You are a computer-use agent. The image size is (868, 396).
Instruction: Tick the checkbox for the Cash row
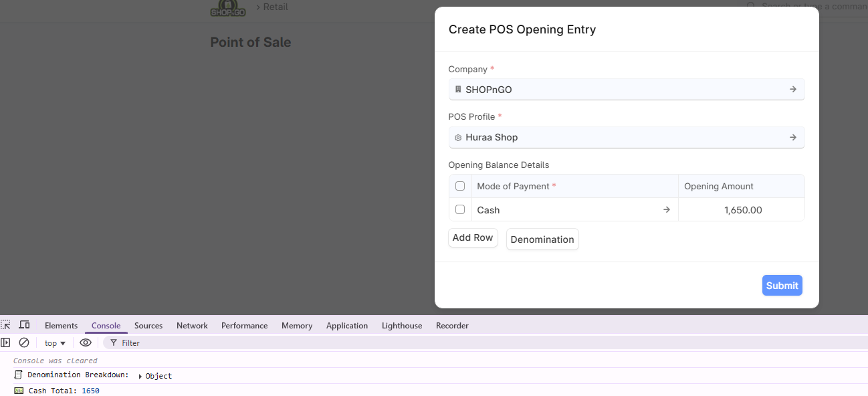[460, 209]
